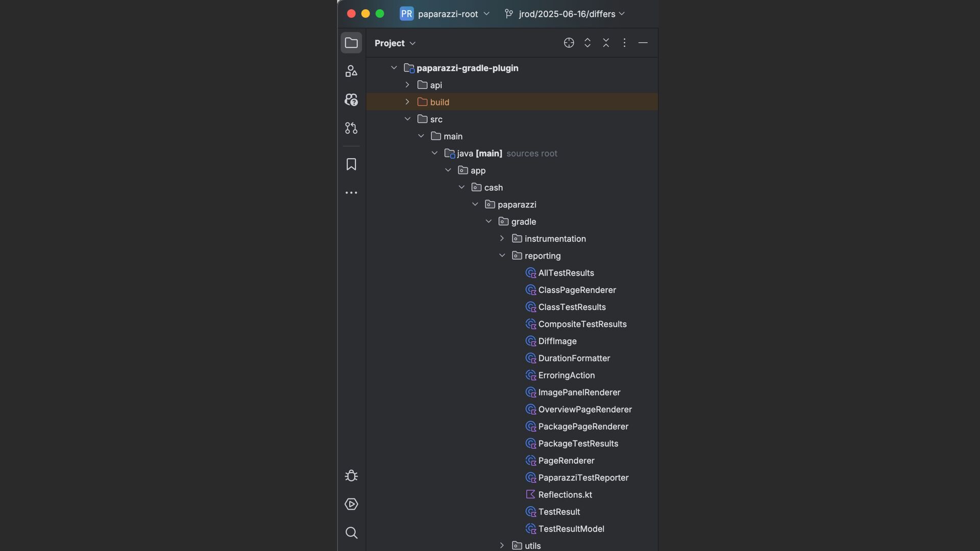Open the Debug tool window bug icon

pyautogui.click(x=351, y=476)
